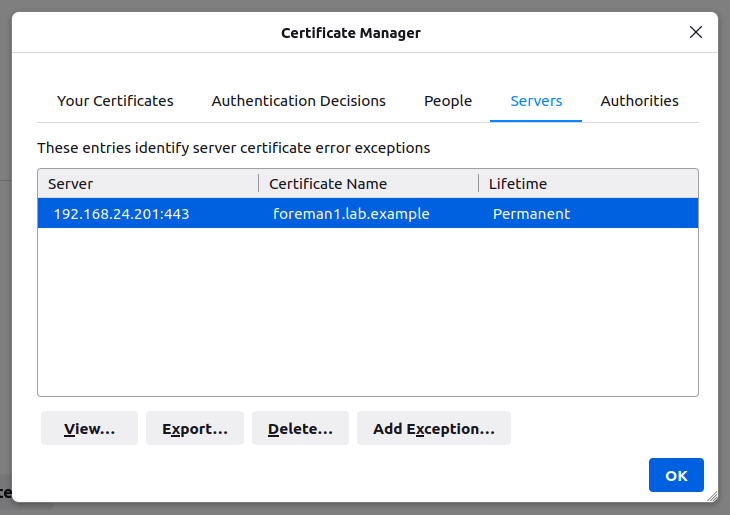The height and width of the screenshot is (515, 730).
Task: Click the Permanent lifetime cell
Action: click(x=531, y=214)
